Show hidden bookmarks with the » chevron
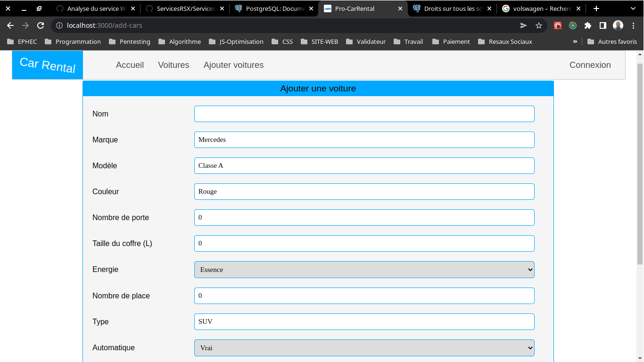 click(575, 41)
